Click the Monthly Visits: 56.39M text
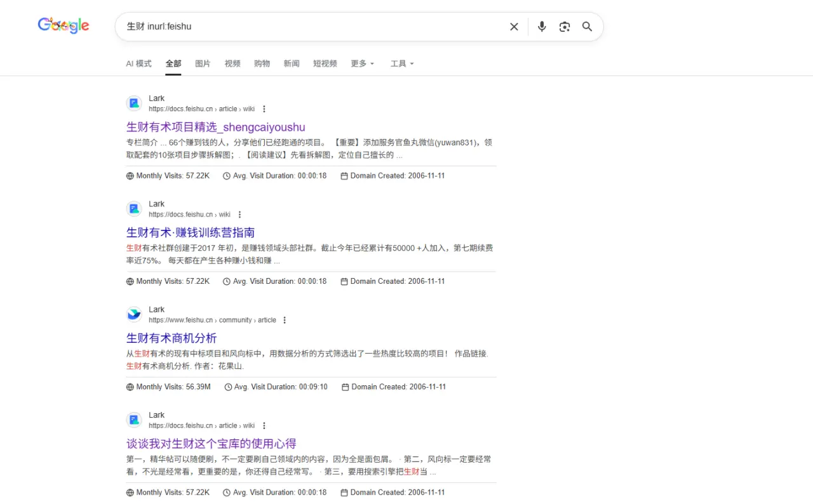This screenshot has height=504, width=813. pos(173,387)
